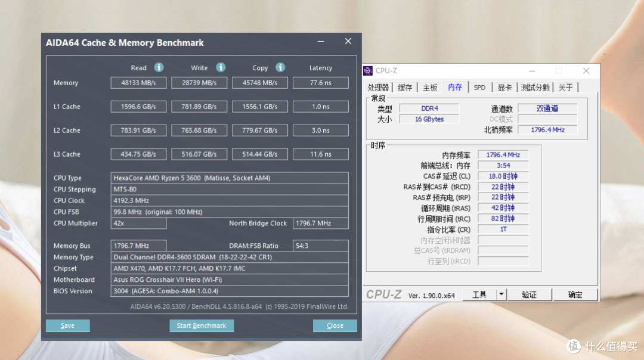Click the North Bridge Clock field 1796.7 MHz

pyautogui.click(x=321, y=223)
